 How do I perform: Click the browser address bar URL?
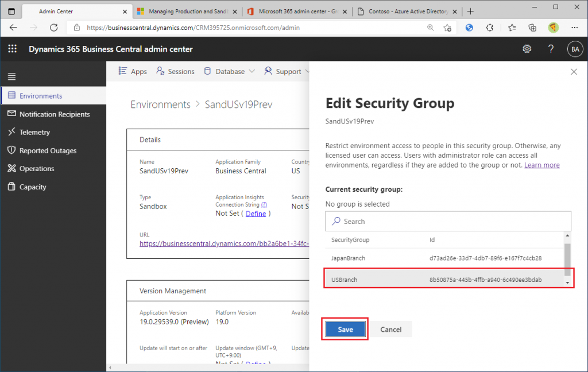[x=193, y=28]
